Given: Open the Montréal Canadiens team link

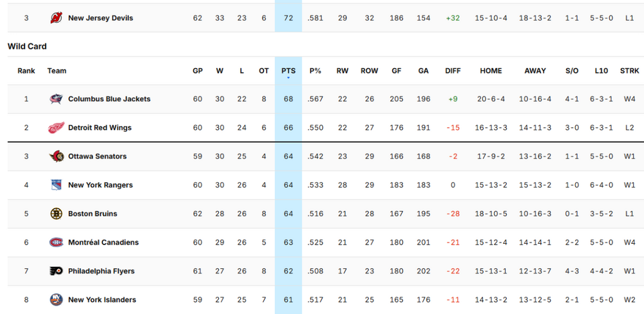Looking at the screenshot, I should pos(103,243).
